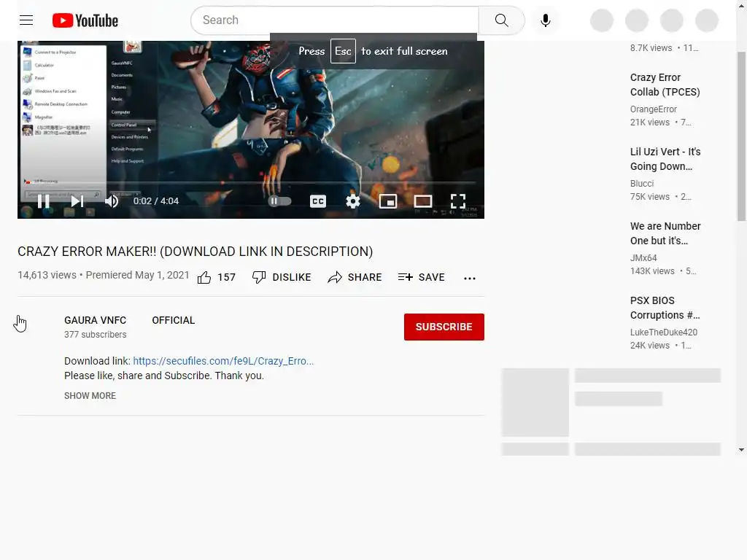Click the scrollbar down arrow
The image size is (747, 560).
tap(742, 449)
